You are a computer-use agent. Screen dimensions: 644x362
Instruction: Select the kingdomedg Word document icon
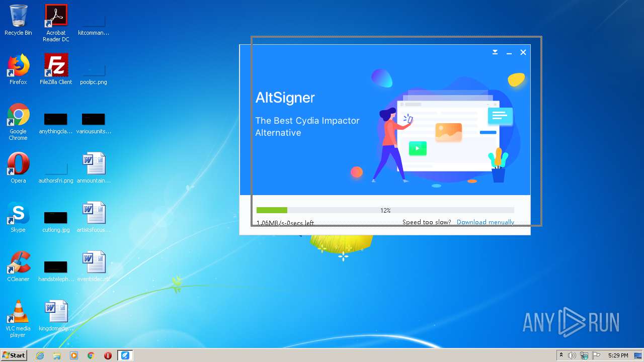56,316
